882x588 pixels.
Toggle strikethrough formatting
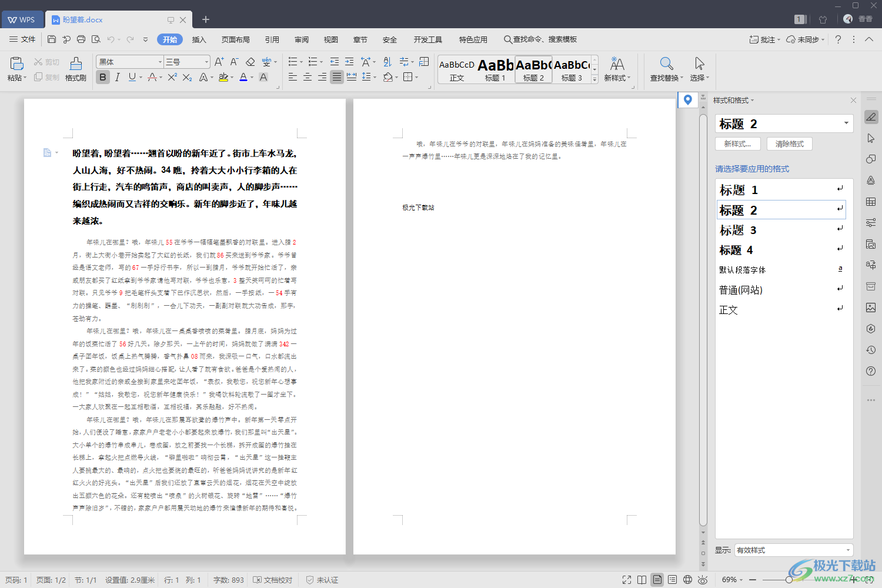pyautogui.click(x=152, y=77)
